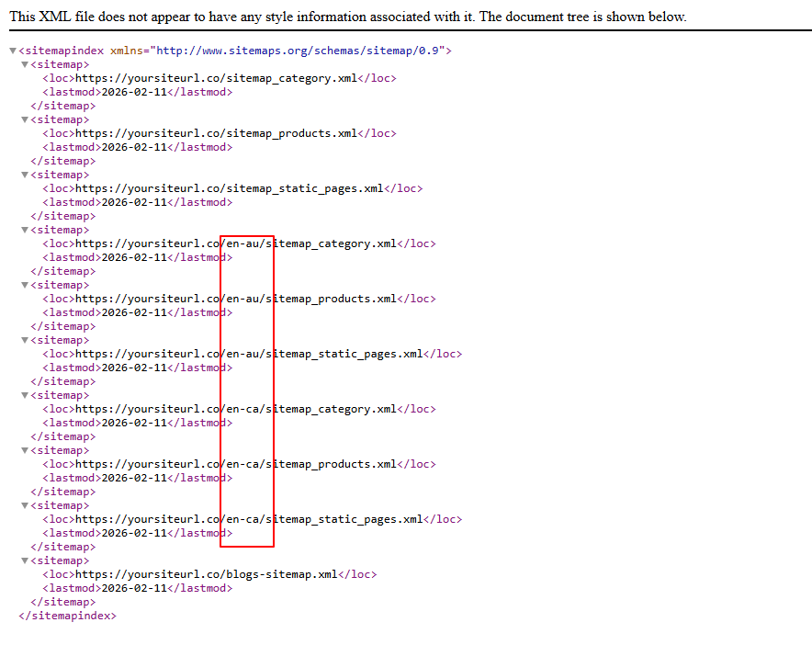Collapse sitemap node for yoursiteurl.co/sitemap_static_pages.xml
812x645 pixels.
(25, 175)
